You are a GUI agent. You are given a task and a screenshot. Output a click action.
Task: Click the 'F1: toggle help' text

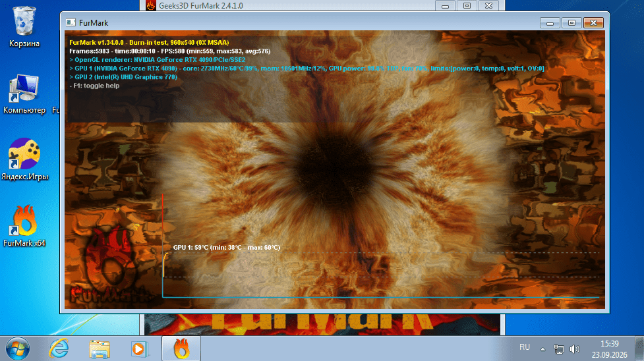tap(94, 86)
